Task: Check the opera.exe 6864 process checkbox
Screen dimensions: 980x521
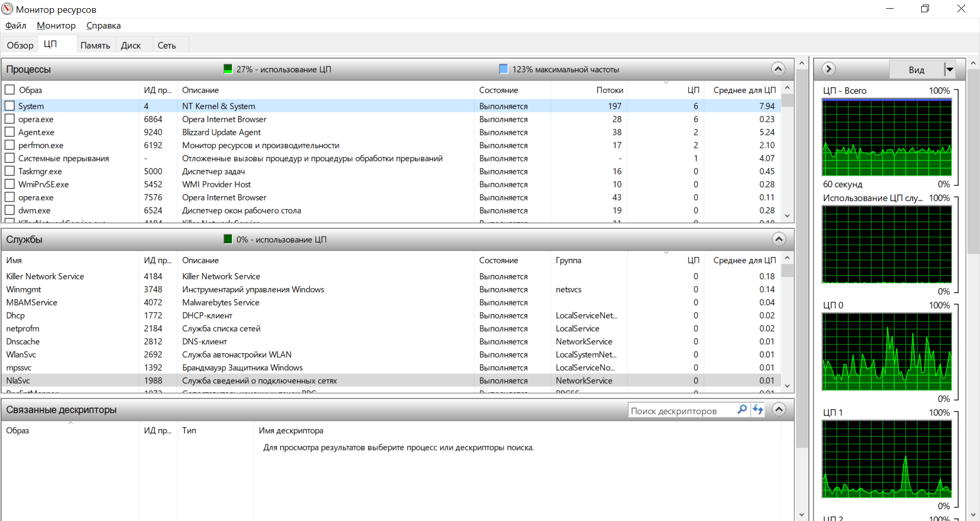Action: 10,119
